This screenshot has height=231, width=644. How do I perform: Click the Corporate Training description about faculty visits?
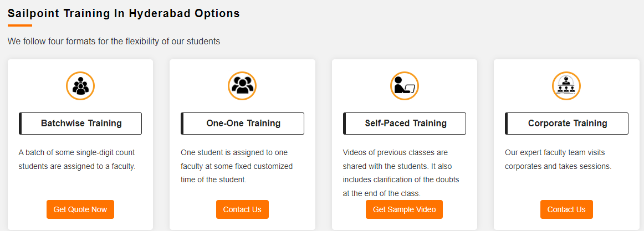558,159
